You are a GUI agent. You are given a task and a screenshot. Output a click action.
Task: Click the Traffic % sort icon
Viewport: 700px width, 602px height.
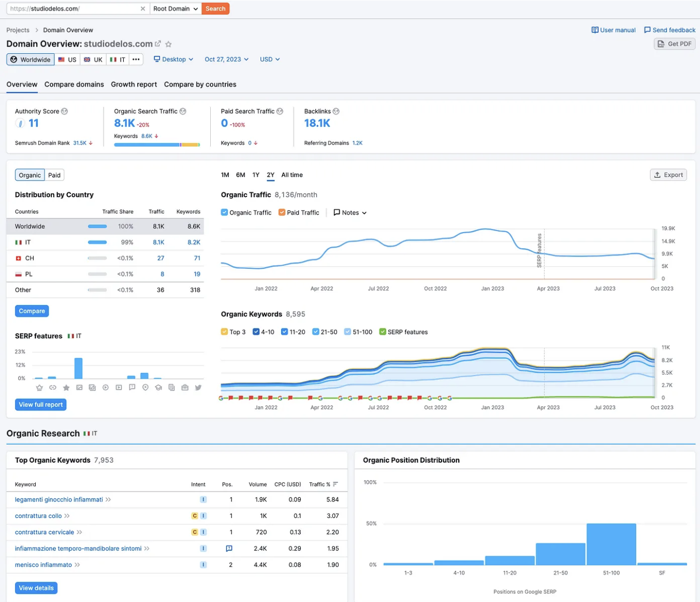tap(336, 484)
